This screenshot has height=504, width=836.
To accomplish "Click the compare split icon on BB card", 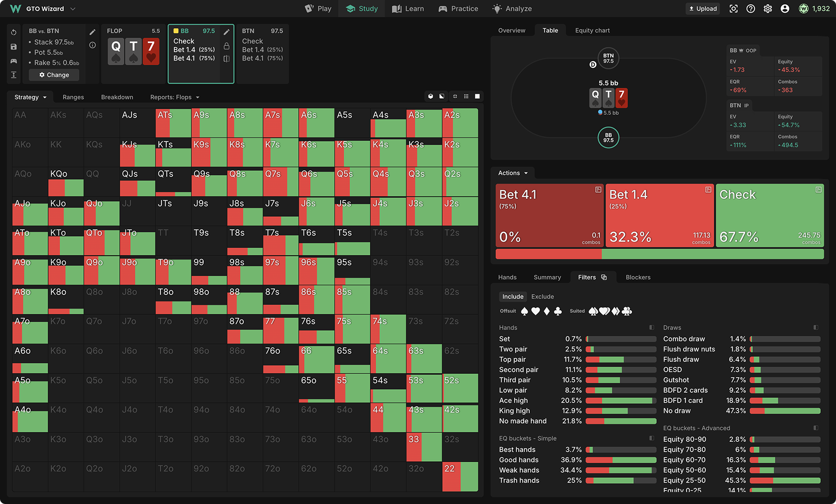I will (227, 58).
